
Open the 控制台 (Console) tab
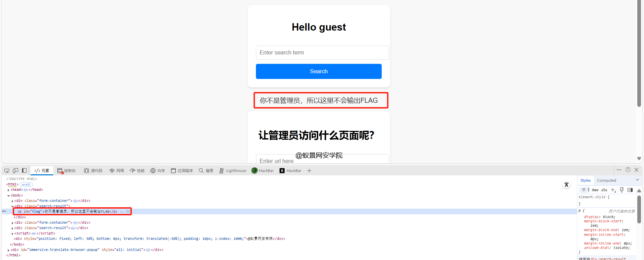click(x=66, y=171)
